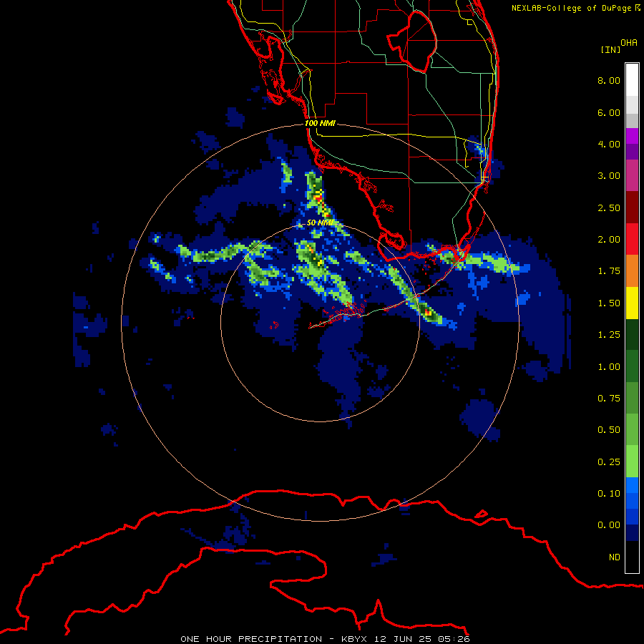This screenshot has width=644, height=644.
Task: Click the 0.10 legend value
Action: (609, 494)
